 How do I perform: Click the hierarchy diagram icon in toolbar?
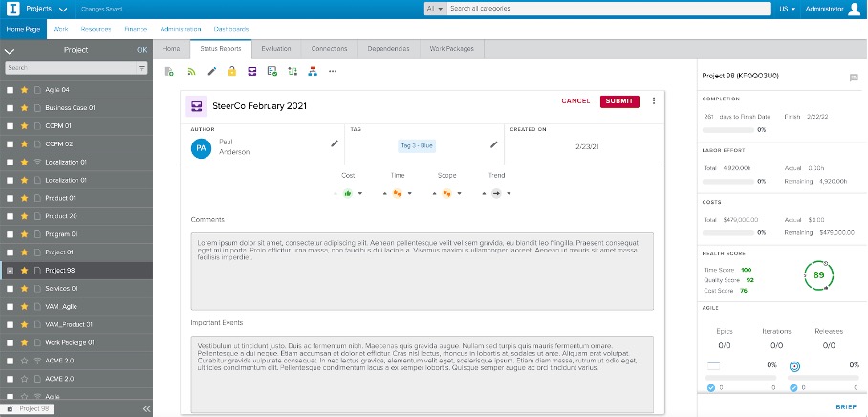pyautogui.click(x=312, y=71)
